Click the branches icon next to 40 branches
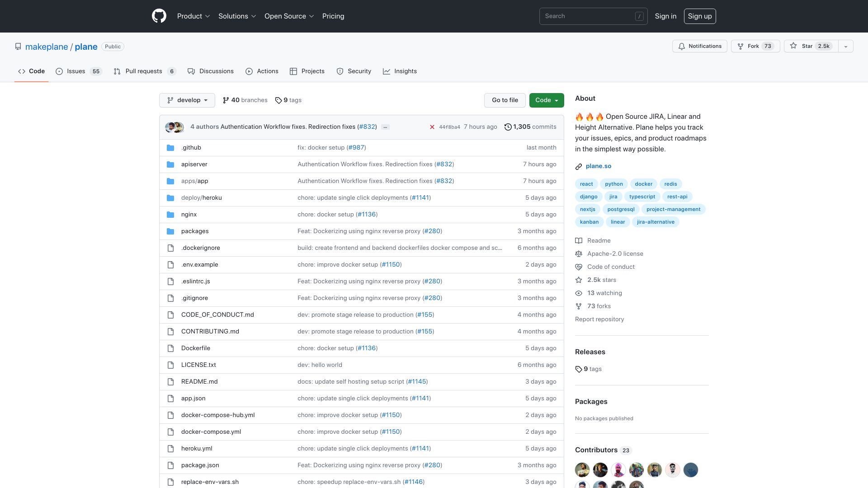Viewport: 868px width, 488px height. tap(226, 100)
